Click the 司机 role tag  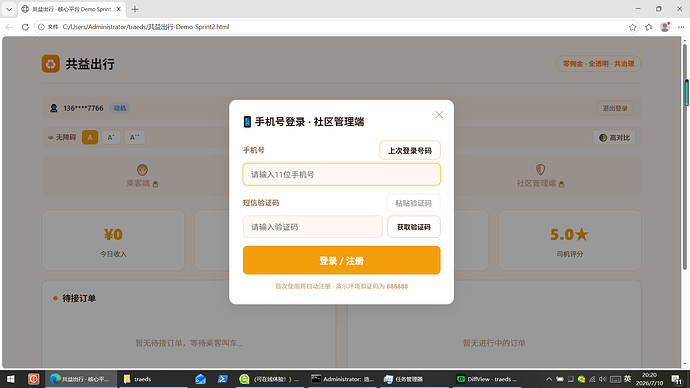pos(120,108)
